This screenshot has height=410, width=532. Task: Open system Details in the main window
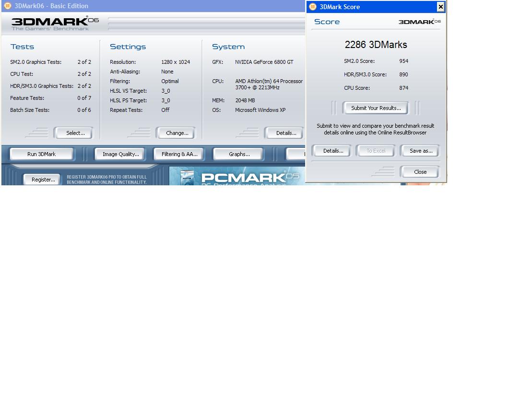click(284, 133)
